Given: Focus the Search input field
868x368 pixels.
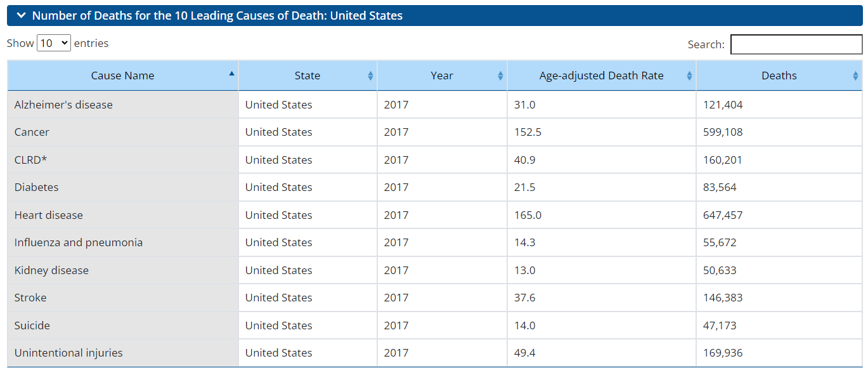Looking at the screenshot, I should [796, 44].
